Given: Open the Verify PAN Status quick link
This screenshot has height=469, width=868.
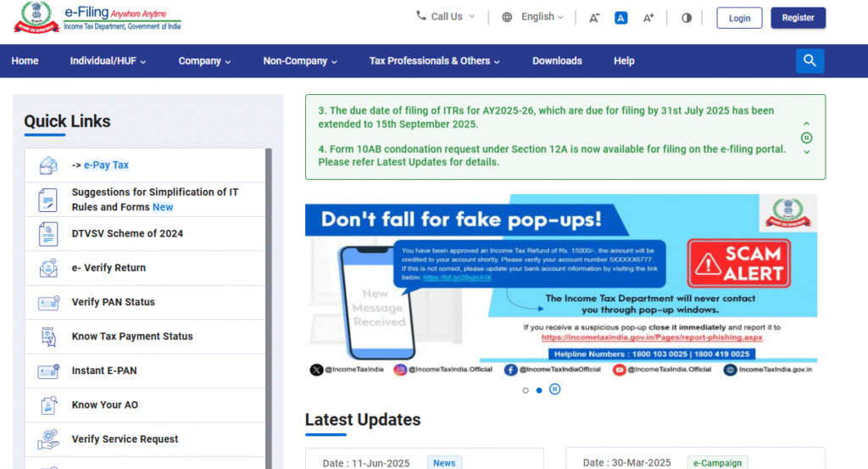Looking at the screenshot, I should point(113,302).
